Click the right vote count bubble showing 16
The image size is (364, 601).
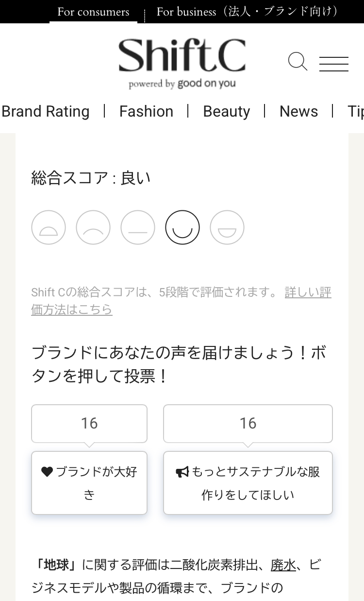248,423
